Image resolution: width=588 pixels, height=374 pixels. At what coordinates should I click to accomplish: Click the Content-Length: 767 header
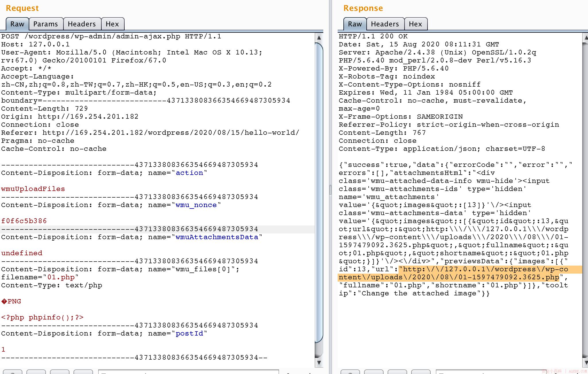382,133
